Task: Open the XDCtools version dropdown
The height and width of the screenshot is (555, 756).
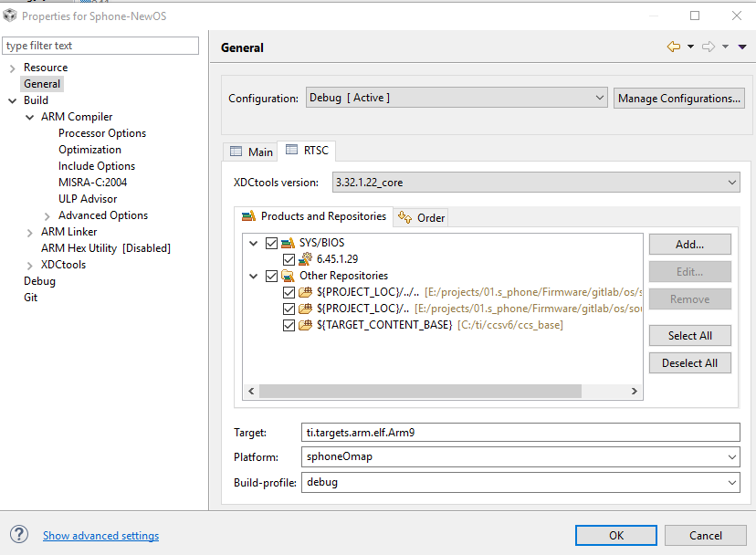Action: point(535,183)
